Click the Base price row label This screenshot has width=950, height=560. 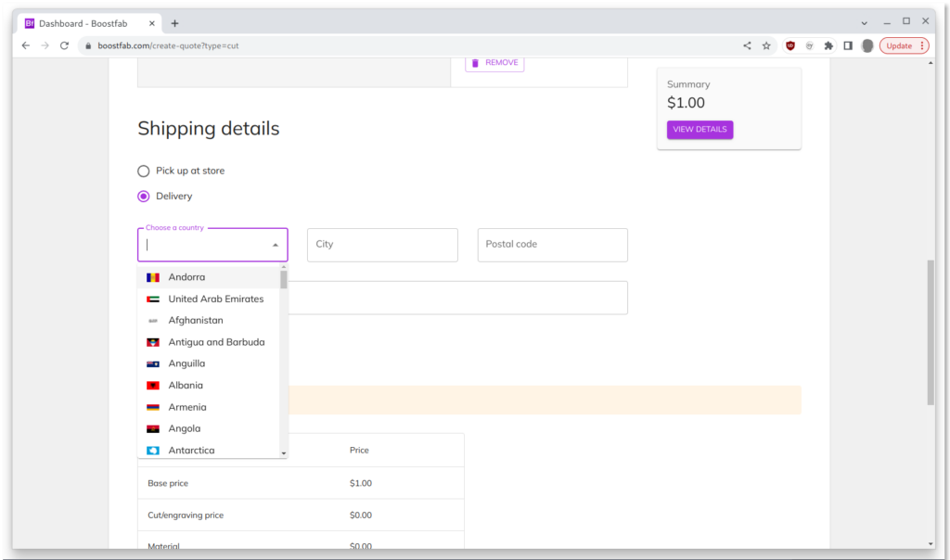tap(168, 483)
